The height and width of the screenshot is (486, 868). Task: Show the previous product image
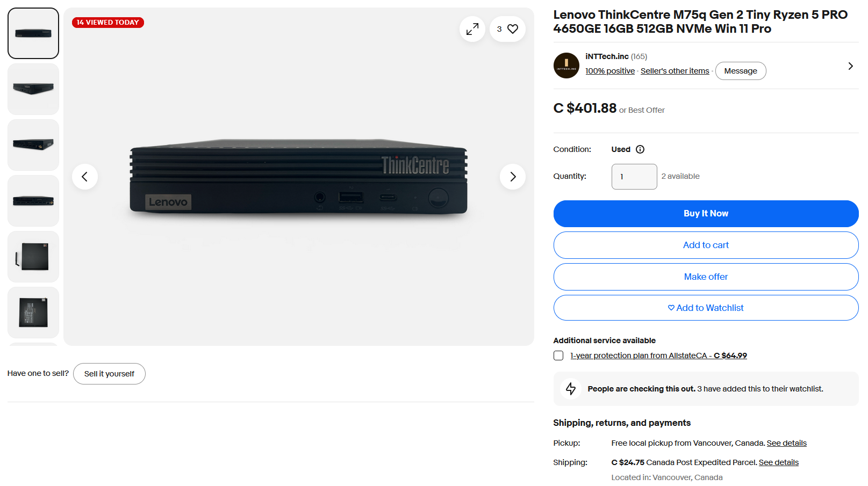click(85, 177)
